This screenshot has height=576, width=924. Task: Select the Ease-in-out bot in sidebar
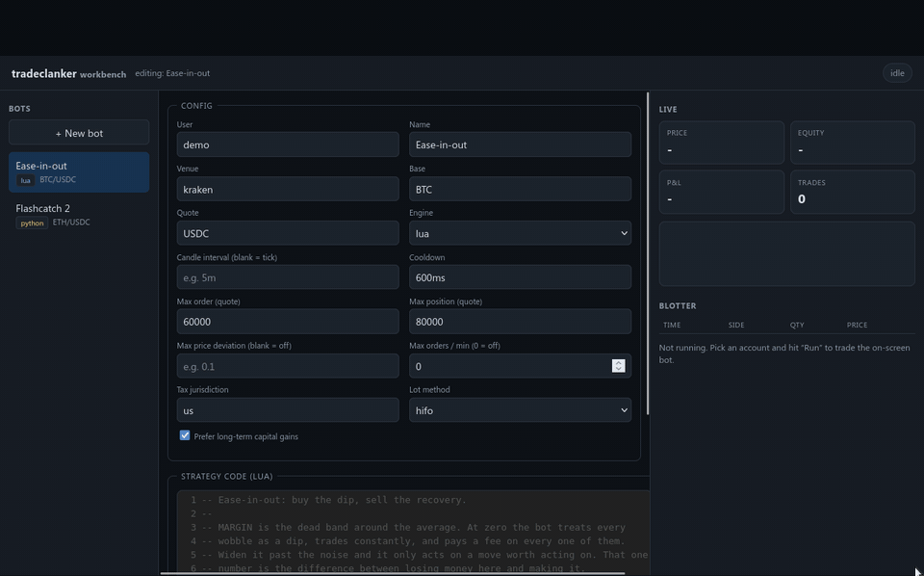tap(79, 172)
